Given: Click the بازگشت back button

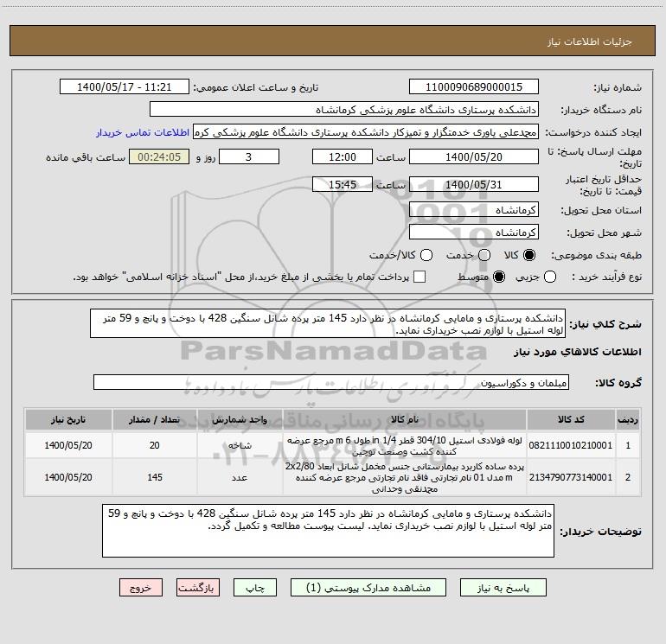Looking at the screenshot, I should pos(198,588).
